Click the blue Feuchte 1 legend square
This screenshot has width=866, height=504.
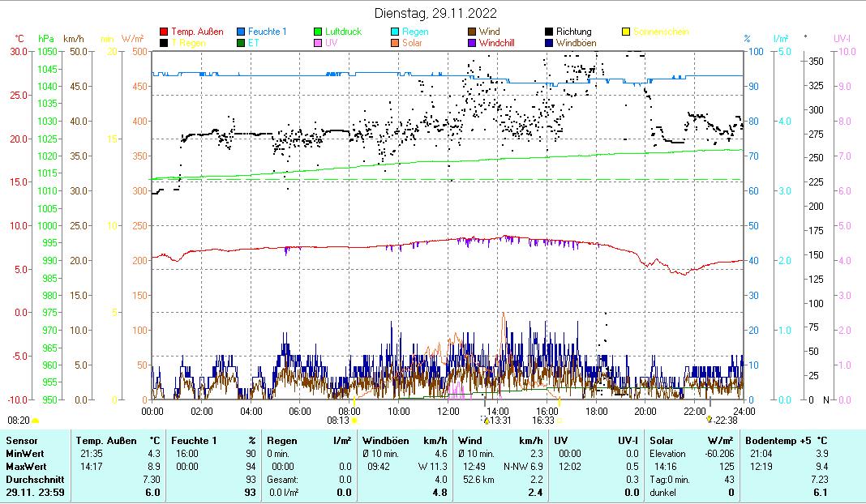(x=241, y=32)
